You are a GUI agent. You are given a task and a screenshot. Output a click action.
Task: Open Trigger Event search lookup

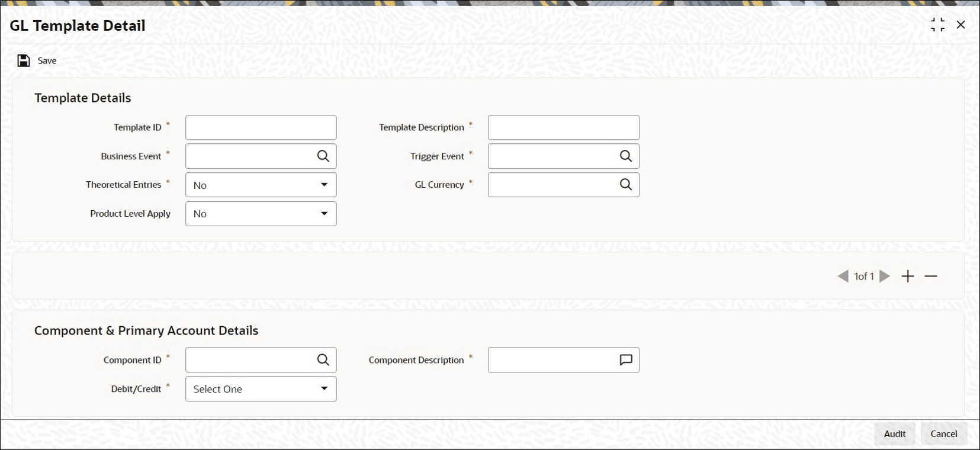click(x=626, y=156)
